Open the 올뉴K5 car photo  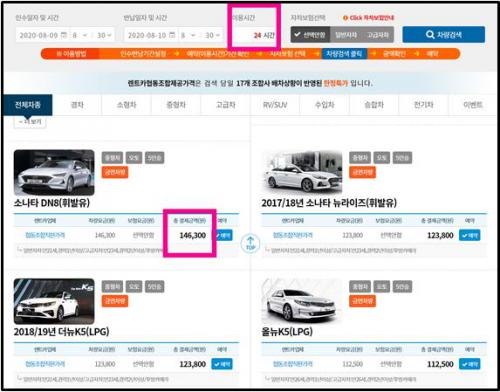[302, 301]
